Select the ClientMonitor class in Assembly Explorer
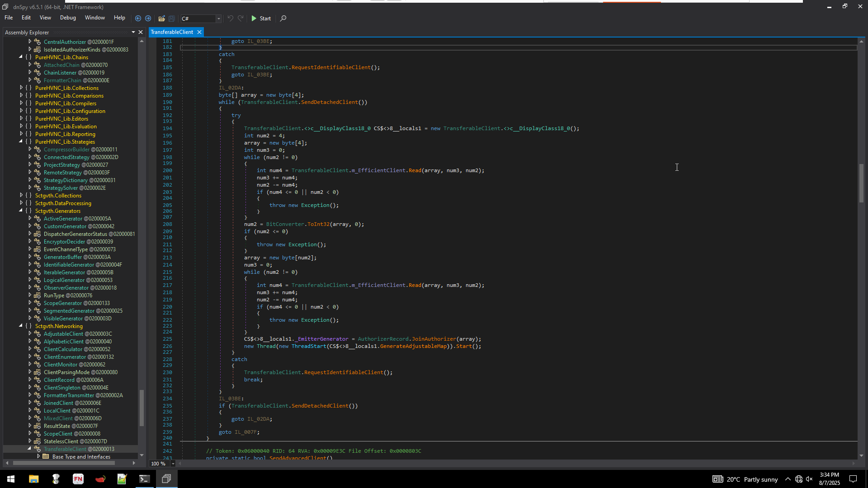 tap(61, 364)
